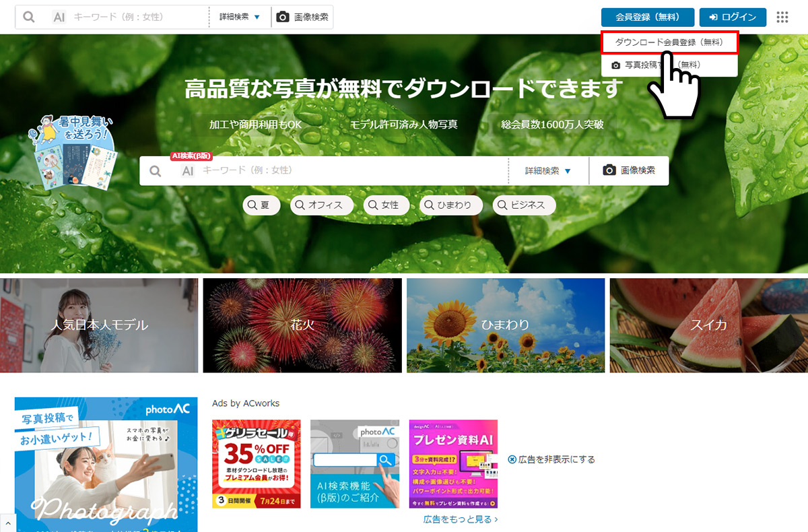Screen dimensions: 808x532
Task: Open the スイカ category tile
Action: tap(709, 325)
